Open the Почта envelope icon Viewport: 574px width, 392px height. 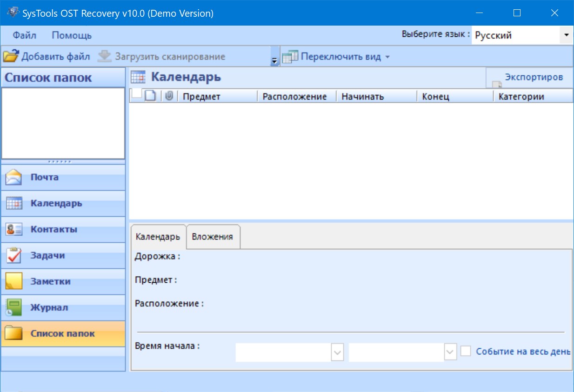tap(14, 178)
